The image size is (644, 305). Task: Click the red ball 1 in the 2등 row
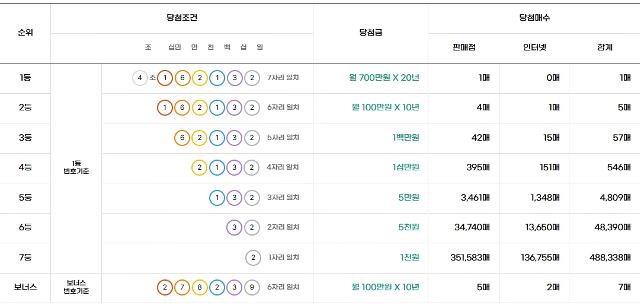(x=165, y=108)
